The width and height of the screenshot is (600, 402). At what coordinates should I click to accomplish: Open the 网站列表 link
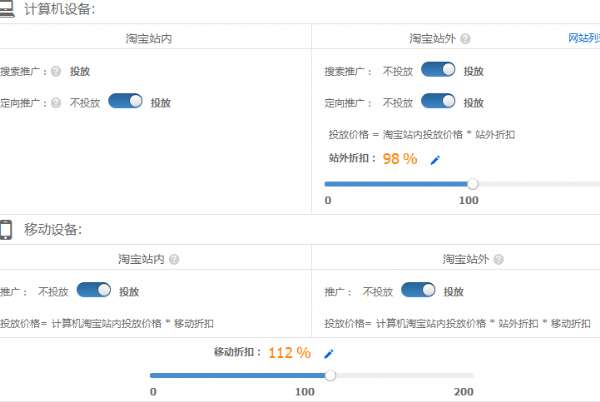click(x=583, y=38)
